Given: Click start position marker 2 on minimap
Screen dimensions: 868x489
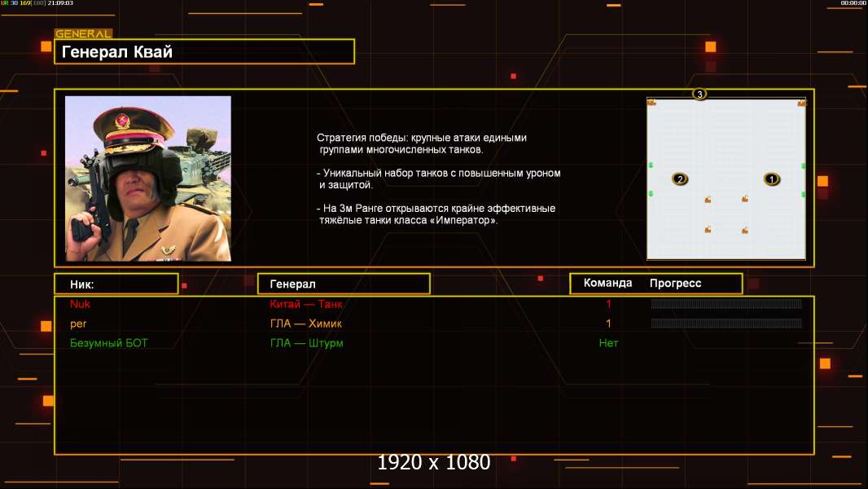Looking at the screenshot, I should (x=680, y=178).
